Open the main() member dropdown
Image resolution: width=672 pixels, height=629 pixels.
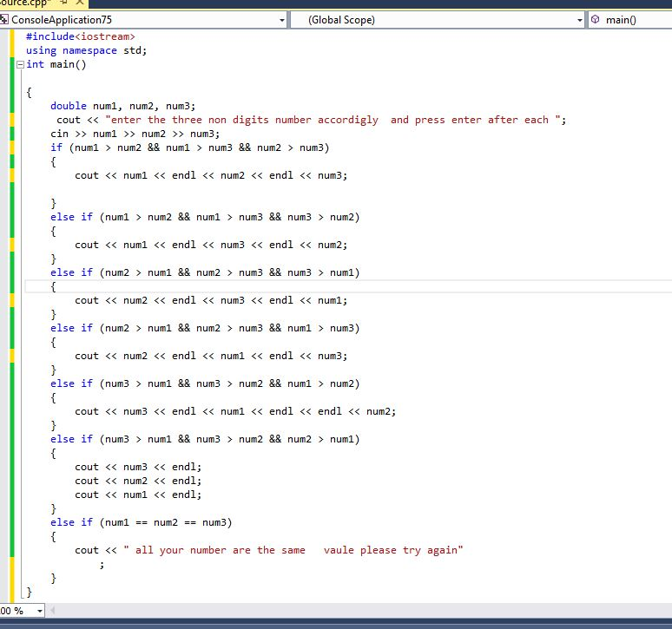tap(630, 20)
